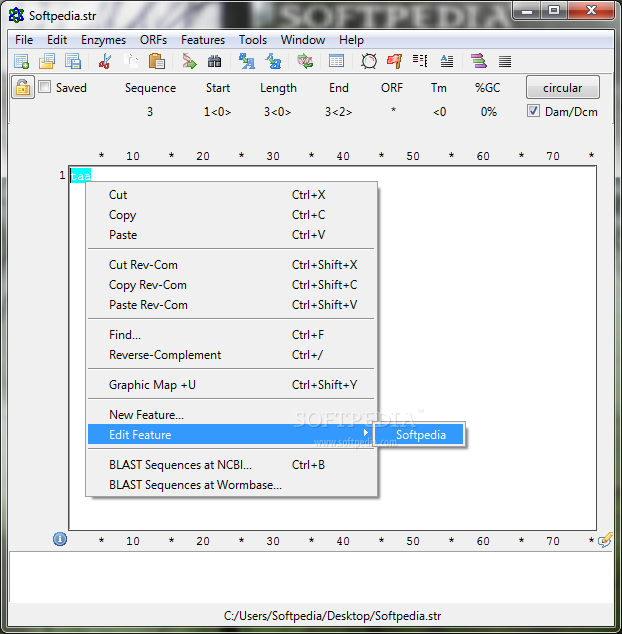This screenshot has height=634, width=622.
Task: Open the circular graphic map icon
Action: click(369, 61)
